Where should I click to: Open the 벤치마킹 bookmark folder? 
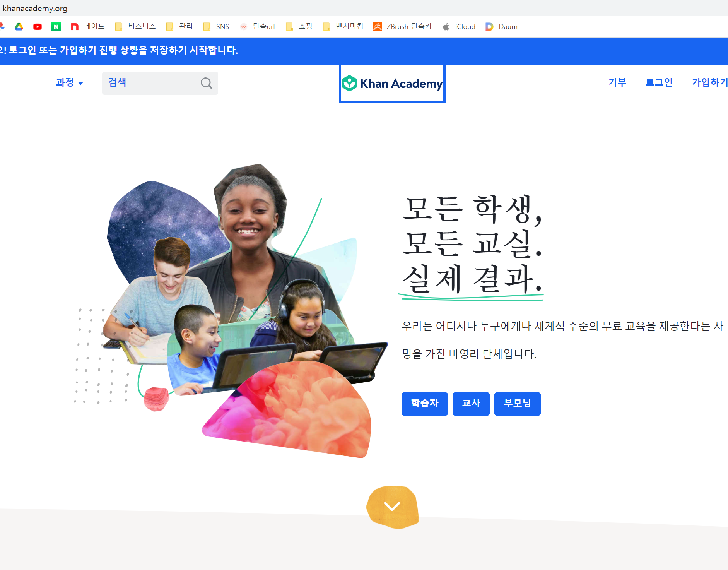(343, 26)
